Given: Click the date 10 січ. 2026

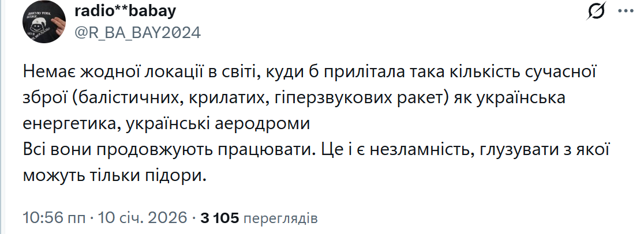Looking at the screenshot, I should (x=143, y=218).
